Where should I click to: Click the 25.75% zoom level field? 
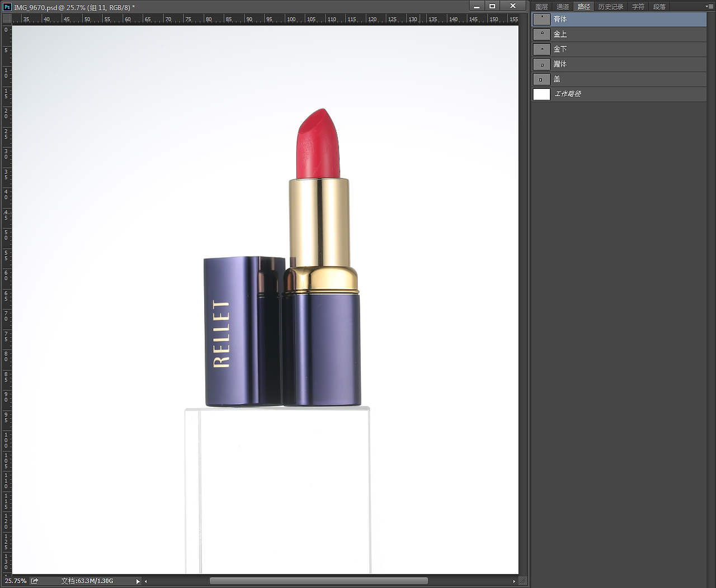point(16,581)
